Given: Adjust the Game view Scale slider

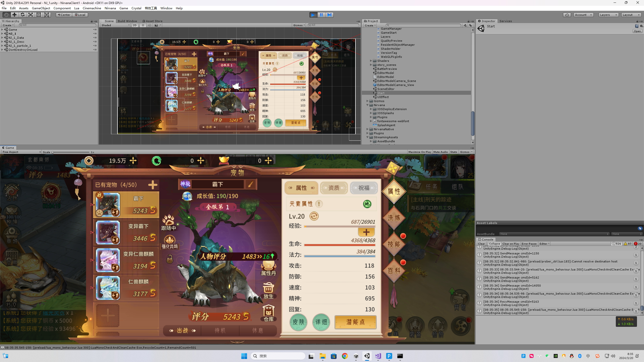Looking at the screenshot, I should (x=53, y=152).
